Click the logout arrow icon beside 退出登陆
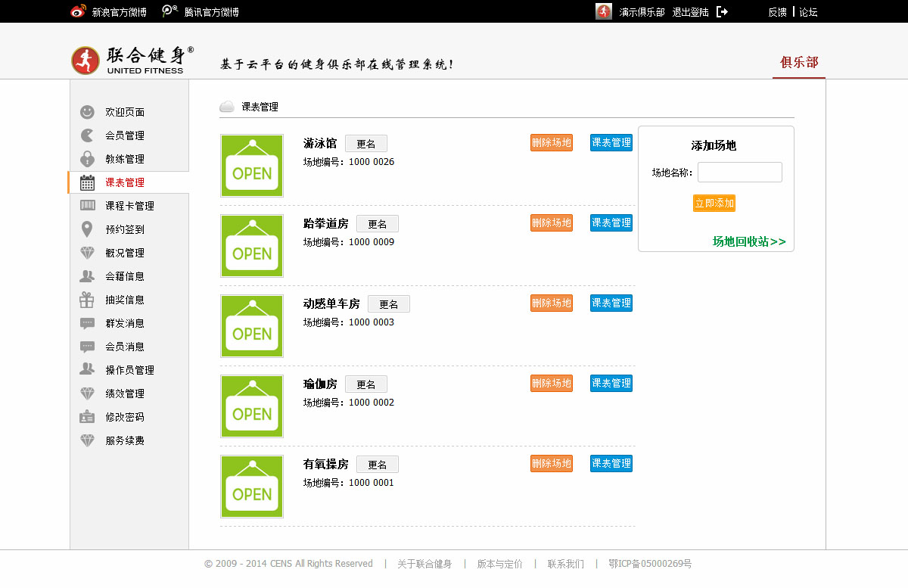Screen dimensions: 908x588 tap(722, 11)
